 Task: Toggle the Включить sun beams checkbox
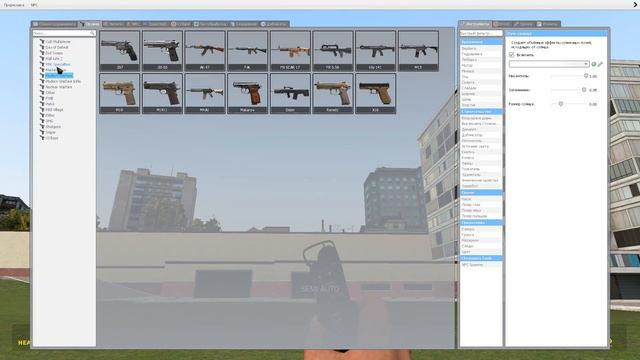tap(511, 55)
